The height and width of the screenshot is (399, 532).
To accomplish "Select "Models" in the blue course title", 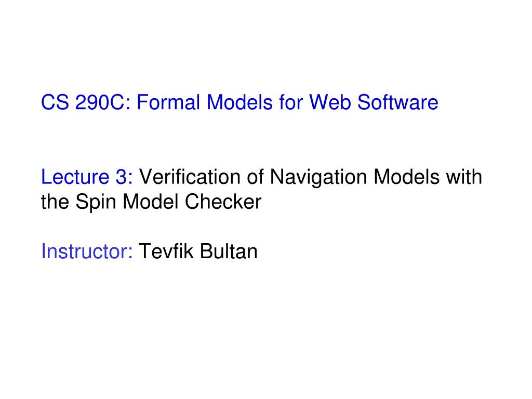I will pyautogui.click(x=240, y=102).
